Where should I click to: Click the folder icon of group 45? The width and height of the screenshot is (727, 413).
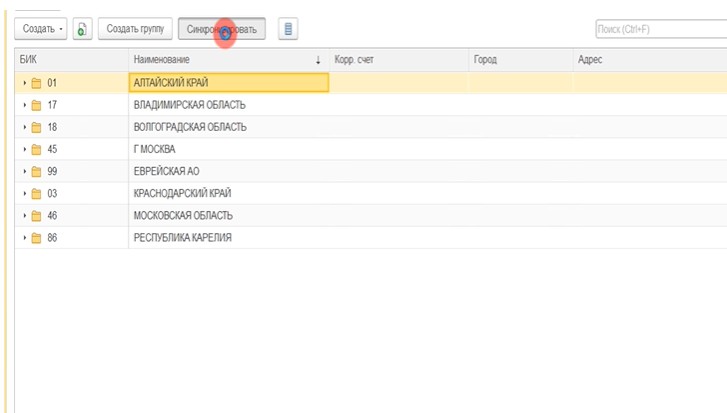36,149
